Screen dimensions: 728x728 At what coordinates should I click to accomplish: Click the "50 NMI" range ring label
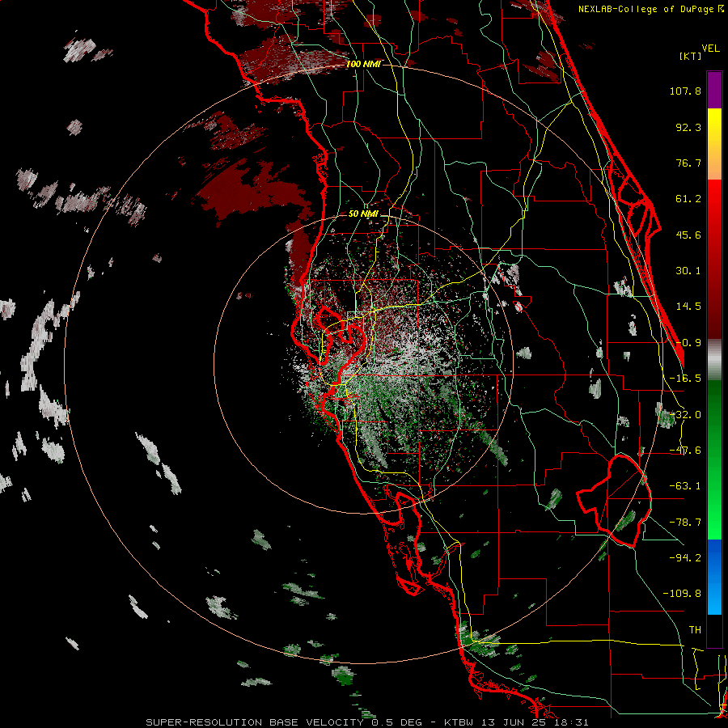(363, 214)
